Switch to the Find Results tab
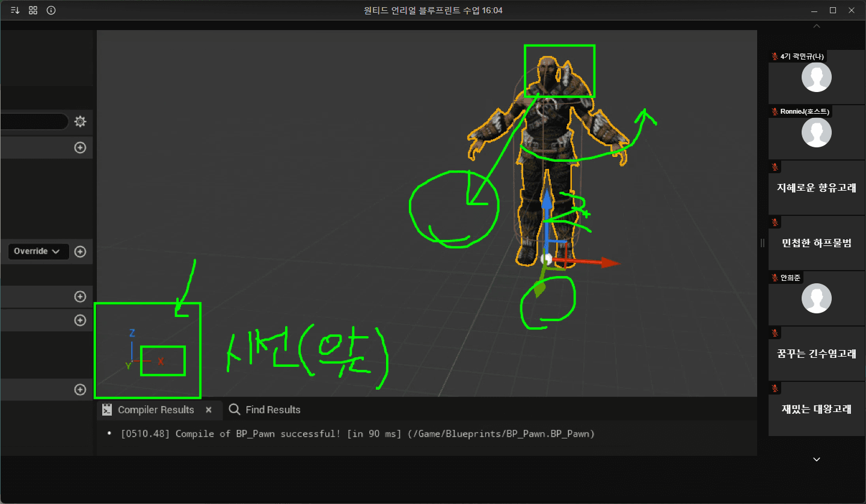 (272, 410)
